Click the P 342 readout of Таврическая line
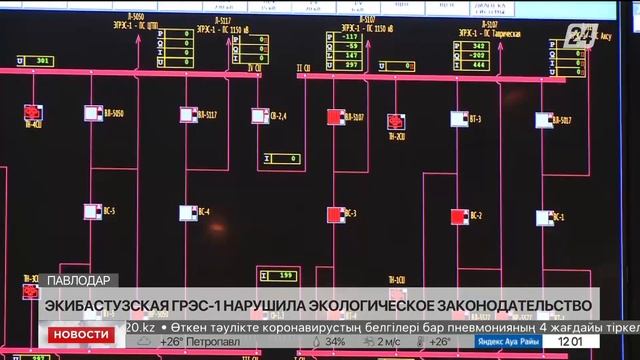Image resolution: width=640 pixels, height=360 pixels. pyautogui.click(x=471, y=46)
